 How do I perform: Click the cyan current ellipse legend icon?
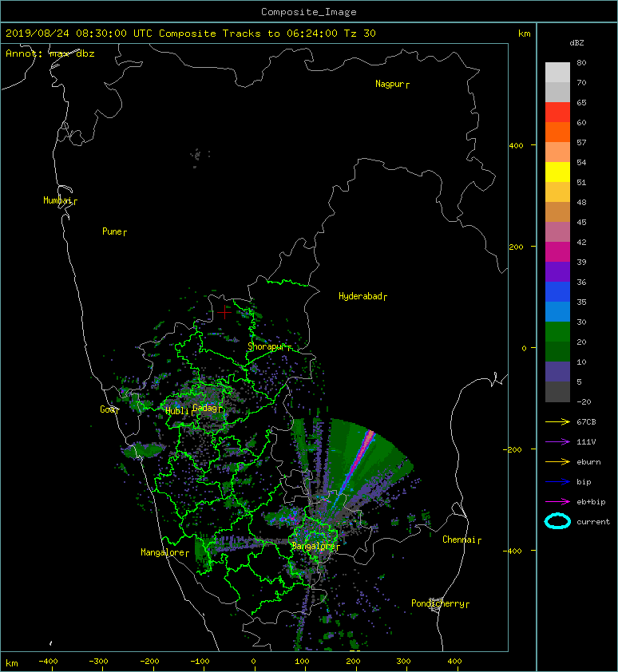point(557,522)
